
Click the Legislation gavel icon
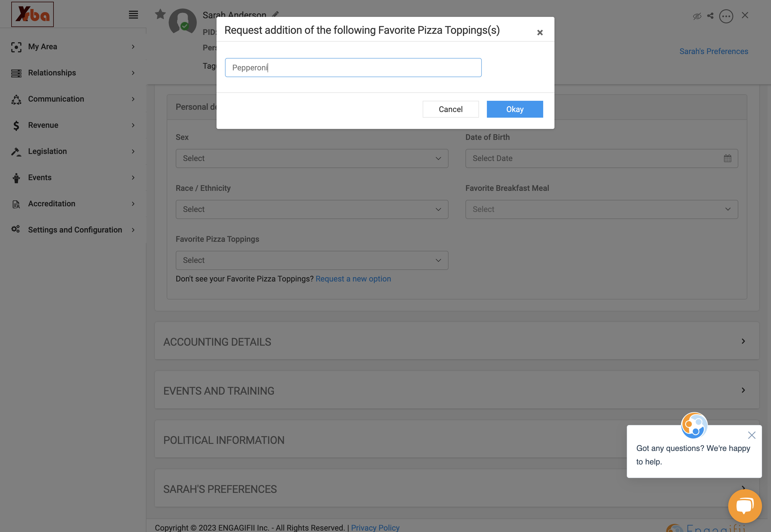16,152
